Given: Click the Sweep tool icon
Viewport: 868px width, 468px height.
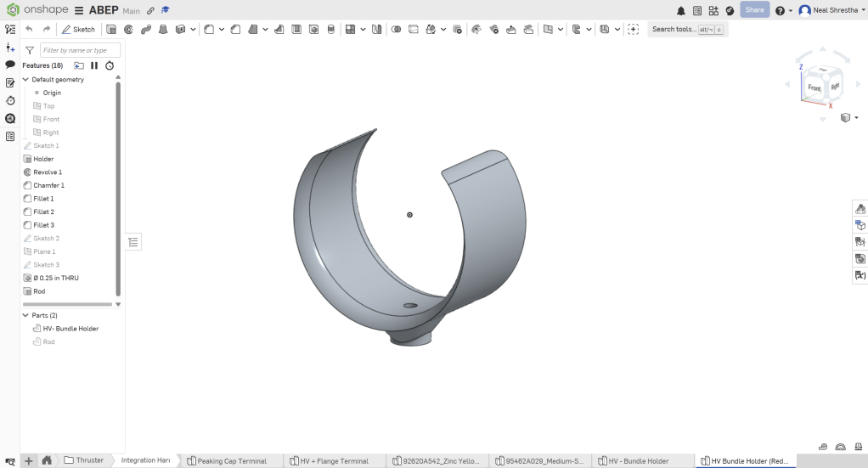Looking at the screenshot, I should point(145,29).
